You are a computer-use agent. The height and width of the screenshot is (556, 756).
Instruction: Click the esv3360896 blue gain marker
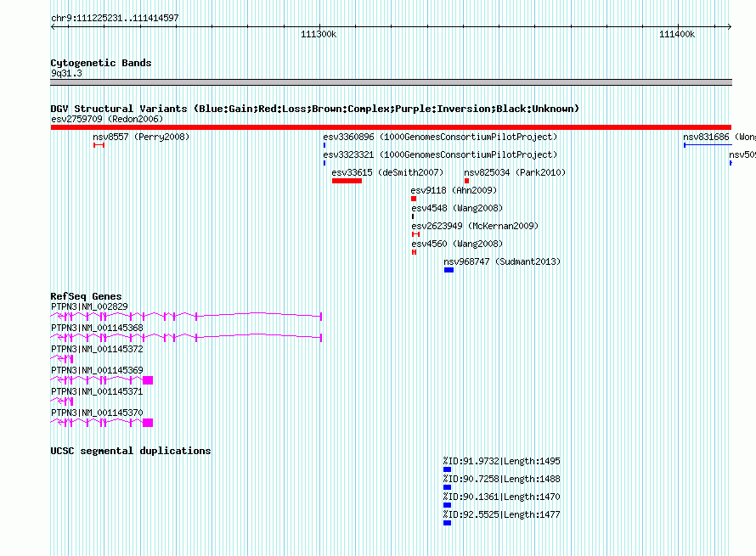click(324, 145)
